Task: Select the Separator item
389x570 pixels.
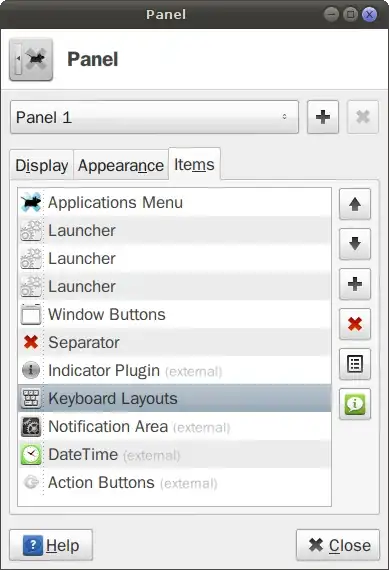Action: tap(175, 342)
